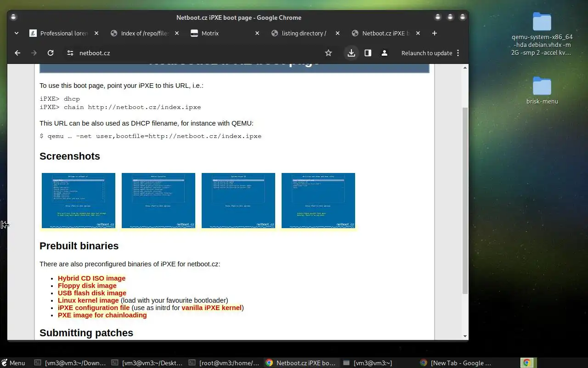Reload the netboot.cz page

pos(51,53)
